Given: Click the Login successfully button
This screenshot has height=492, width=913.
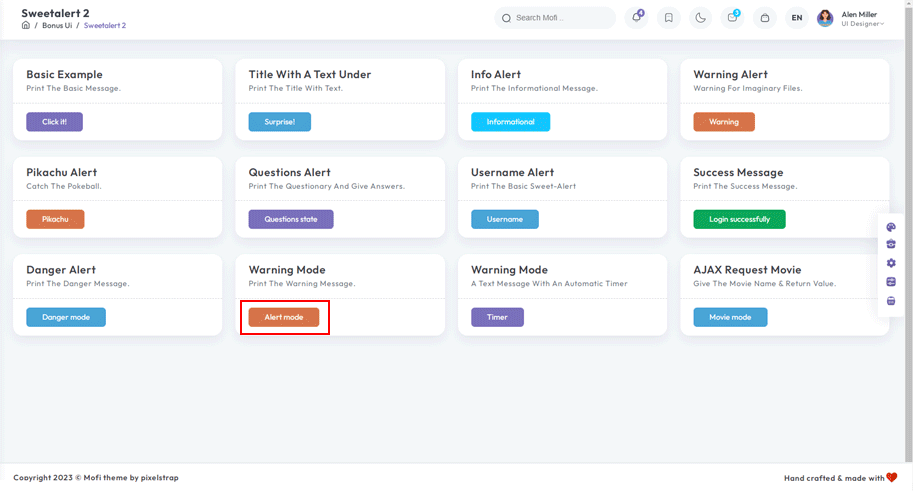Looking at the screenshot, I should pyautogui.click(x=739, y=219).
